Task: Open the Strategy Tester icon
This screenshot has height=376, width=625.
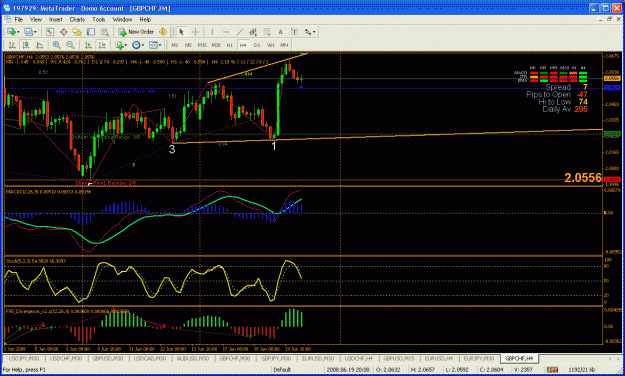Action: pos(104,32)
